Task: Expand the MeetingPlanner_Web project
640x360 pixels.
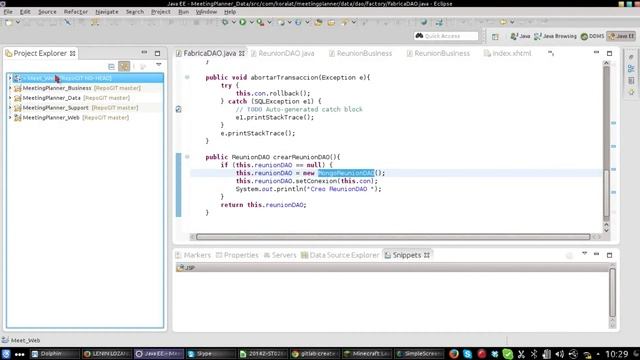Action: [x=10, y=118]
